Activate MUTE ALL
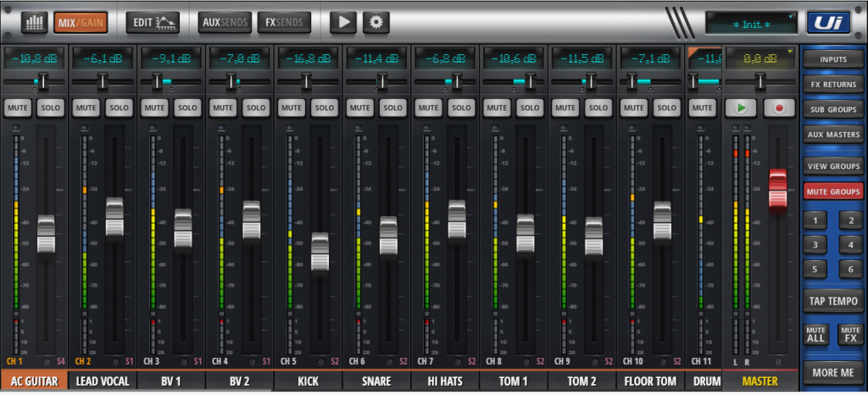 [816, 335]
